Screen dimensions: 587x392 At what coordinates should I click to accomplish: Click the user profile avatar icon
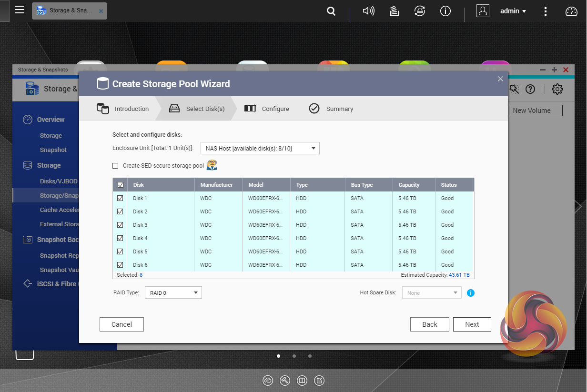[x=483, y=11]
